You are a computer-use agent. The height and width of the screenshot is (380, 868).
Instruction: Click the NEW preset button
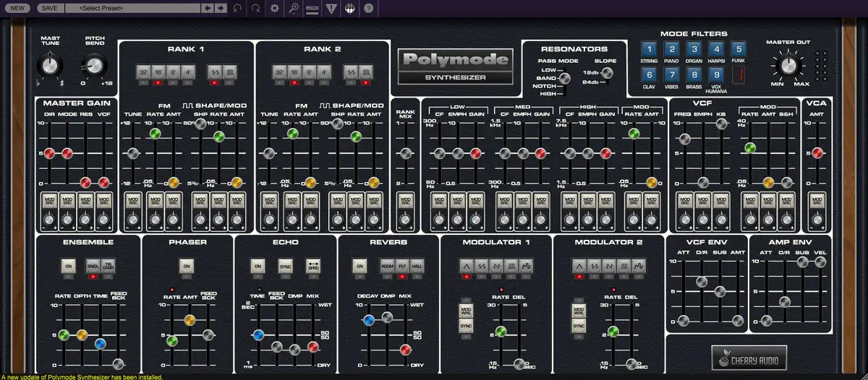click(x=19, y=9)
